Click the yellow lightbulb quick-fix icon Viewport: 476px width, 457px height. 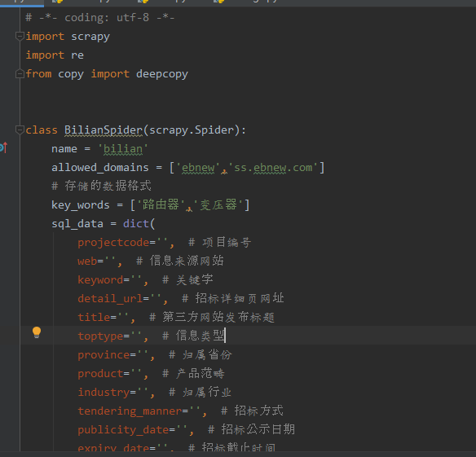[x=37, y=332]
